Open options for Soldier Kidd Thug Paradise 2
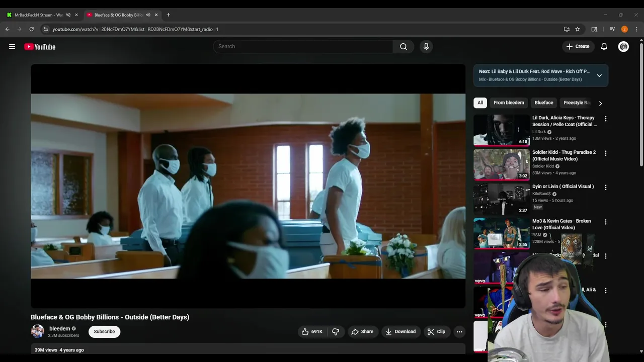 (605, 153)
